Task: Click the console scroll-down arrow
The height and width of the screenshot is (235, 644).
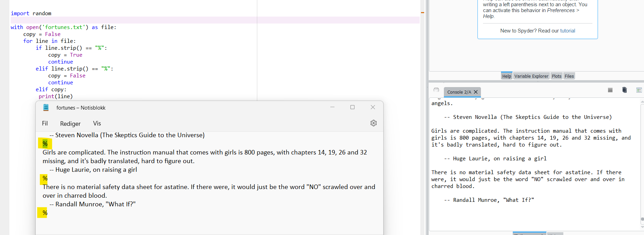Action: pos(642,227)
